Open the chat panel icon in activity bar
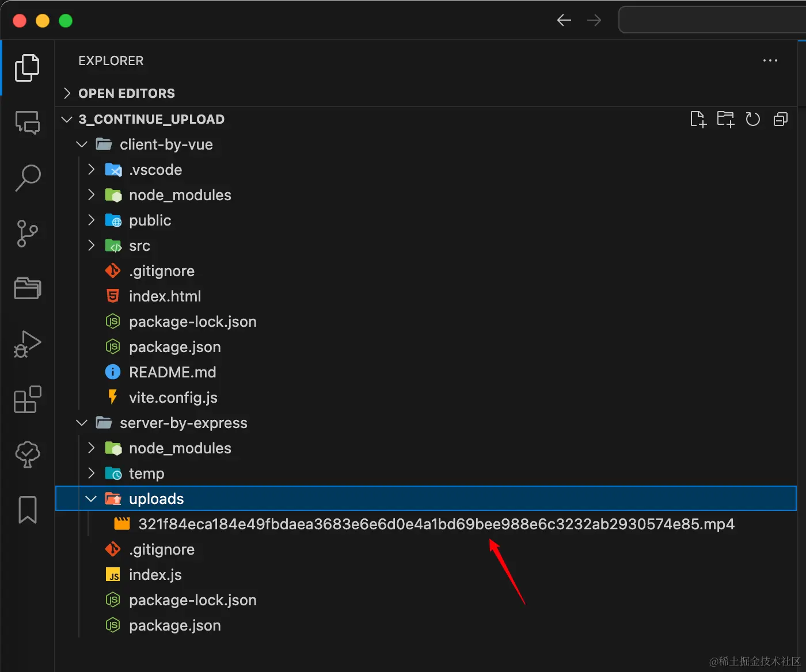 (27, 123)
